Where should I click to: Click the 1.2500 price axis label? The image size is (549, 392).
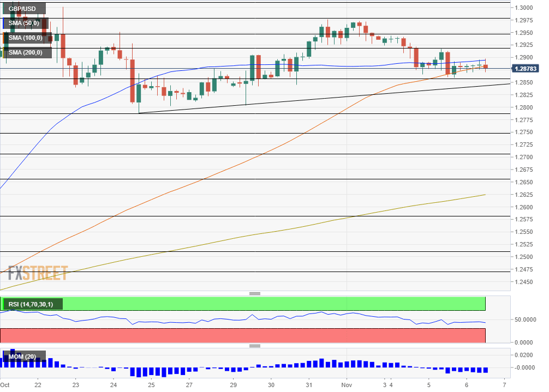(524, 257)
